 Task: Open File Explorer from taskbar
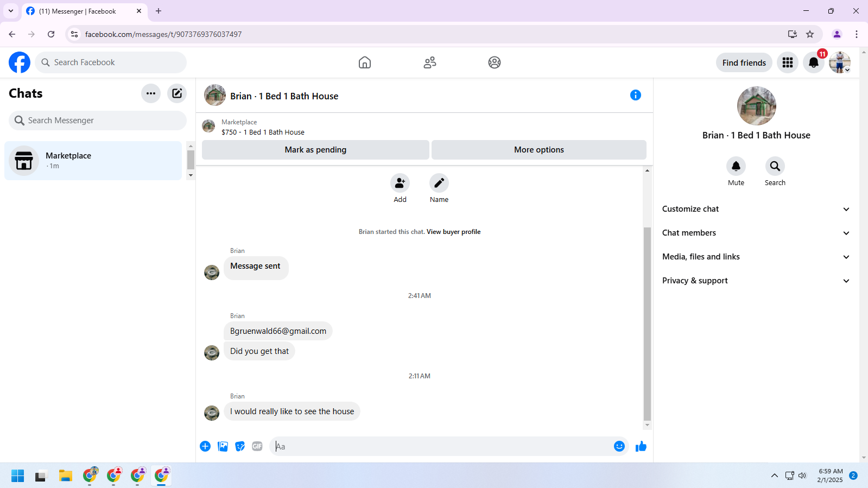point(66,476)
